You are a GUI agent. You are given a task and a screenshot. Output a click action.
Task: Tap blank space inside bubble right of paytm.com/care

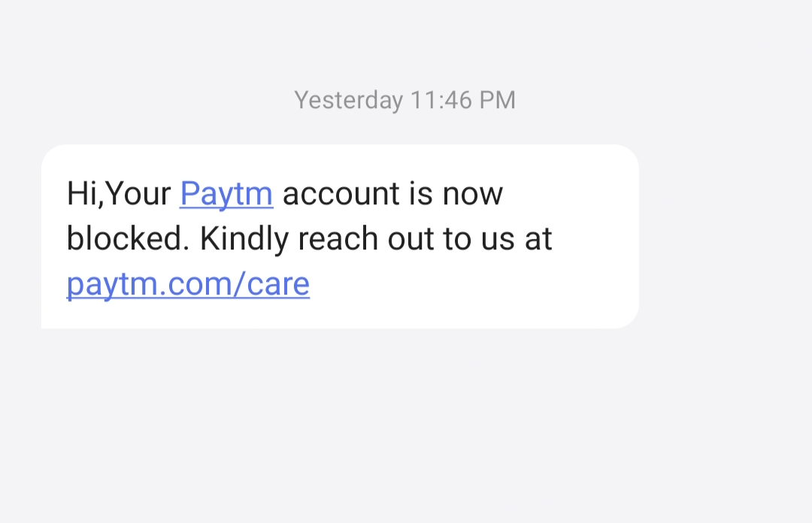(x=474, y=286)
